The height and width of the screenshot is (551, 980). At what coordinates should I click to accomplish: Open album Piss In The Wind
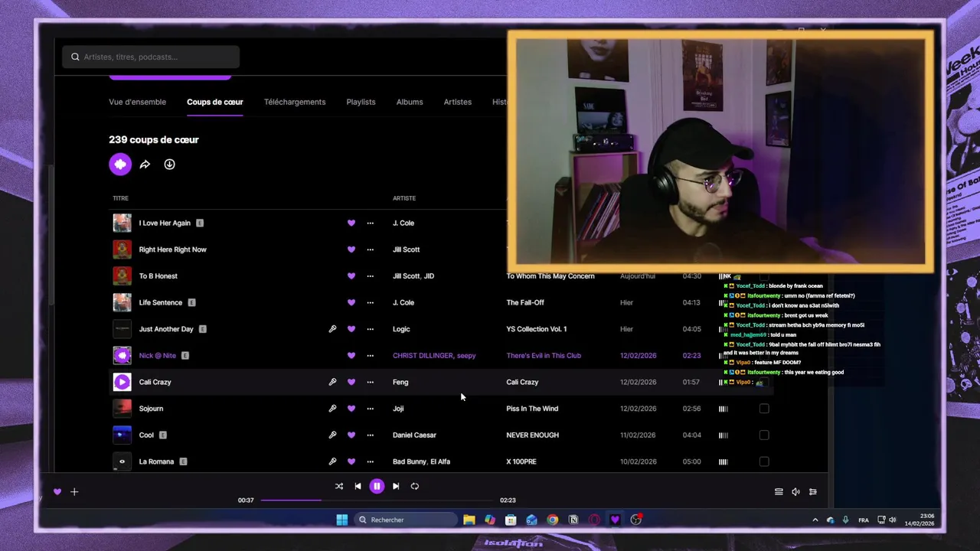(x=532, y=409)
